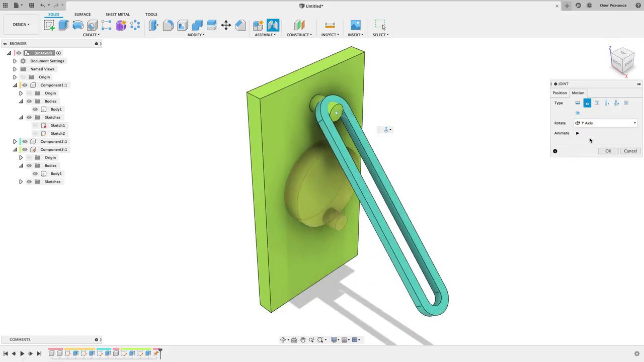
Task: Click the Joint tool in Assemble
Action: click(x=273, y=25)
